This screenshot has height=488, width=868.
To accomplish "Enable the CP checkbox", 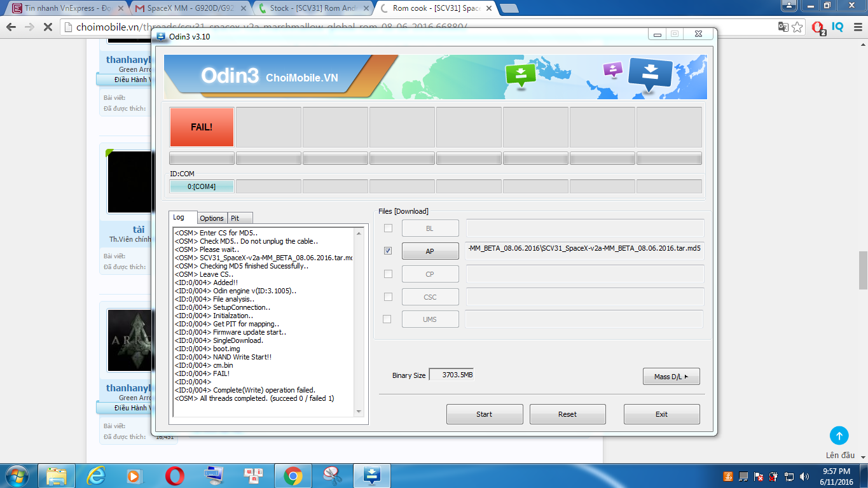I will (388, 274).
